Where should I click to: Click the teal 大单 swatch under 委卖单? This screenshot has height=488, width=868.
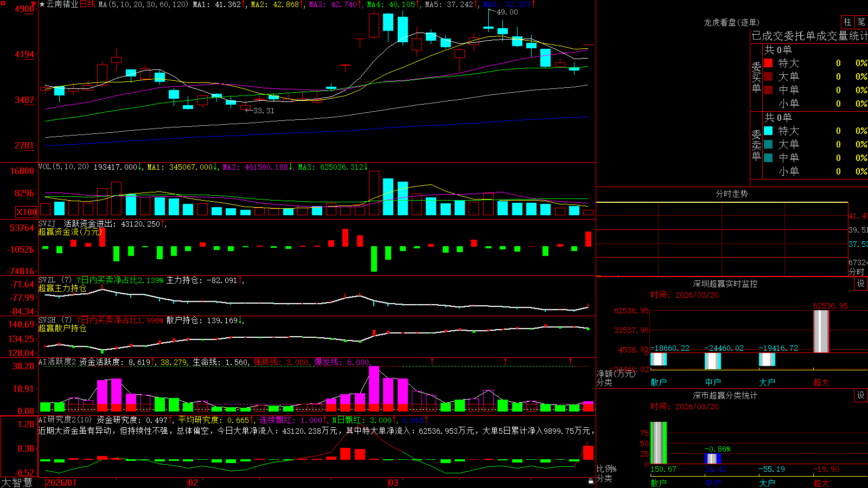768,144
